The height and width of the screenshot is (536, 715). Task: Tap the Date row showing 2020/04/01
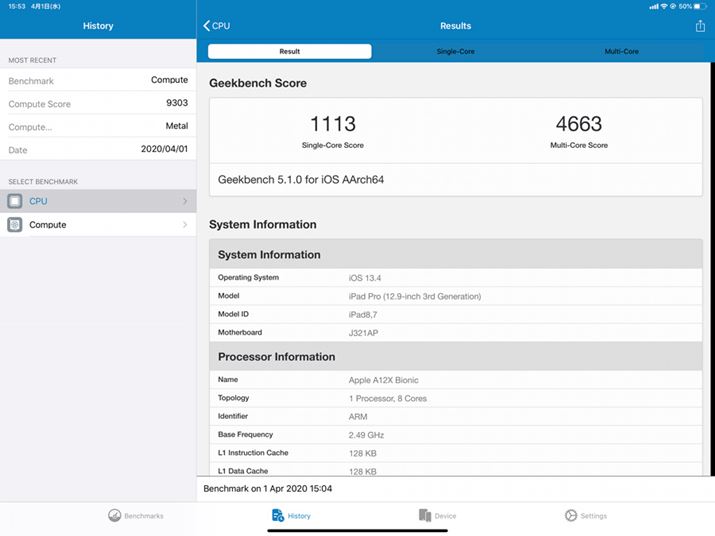[98, 150]
